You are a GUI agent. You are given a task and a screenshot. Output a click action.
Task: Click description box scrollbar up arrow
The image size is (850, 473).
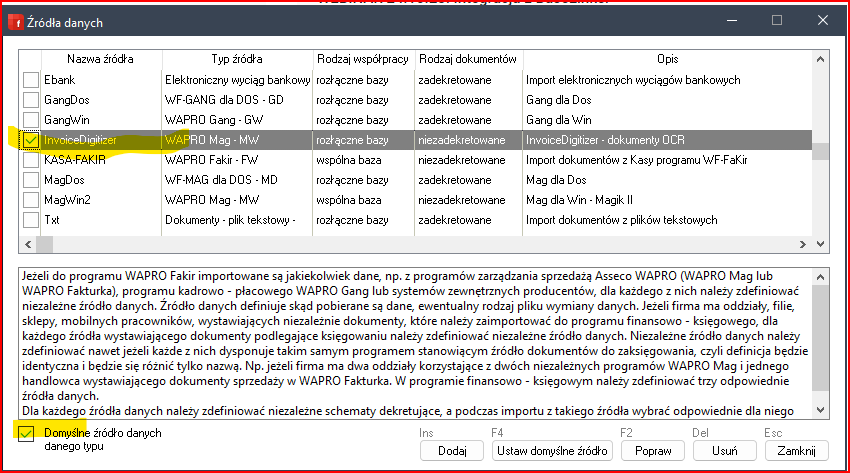click(x=820, y=277)
